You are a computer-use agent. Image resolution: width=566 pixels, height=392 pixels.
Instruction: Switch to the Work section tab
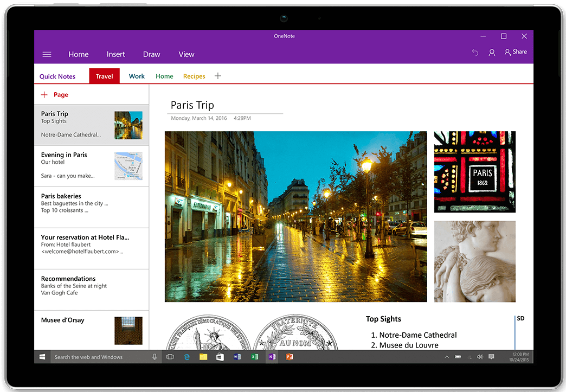point(137,76)
